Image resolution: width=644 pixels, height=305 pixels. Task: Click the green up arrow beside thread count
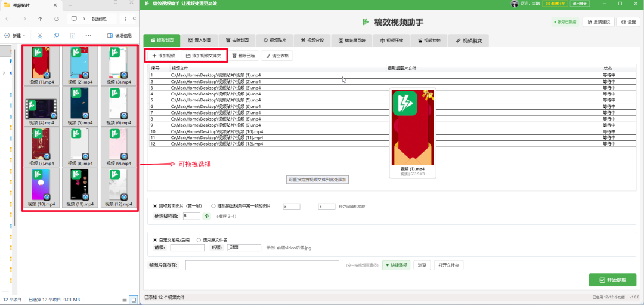(207, 216)
